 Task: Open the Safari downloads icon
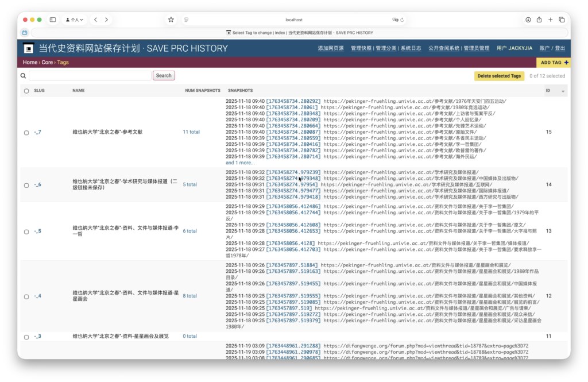(528, 20)
